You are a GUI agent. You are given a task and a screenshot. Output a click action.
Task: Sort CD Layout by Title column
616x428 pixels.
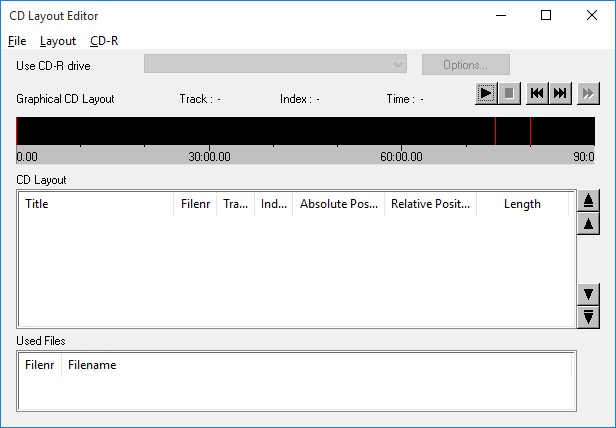point(96,204)
